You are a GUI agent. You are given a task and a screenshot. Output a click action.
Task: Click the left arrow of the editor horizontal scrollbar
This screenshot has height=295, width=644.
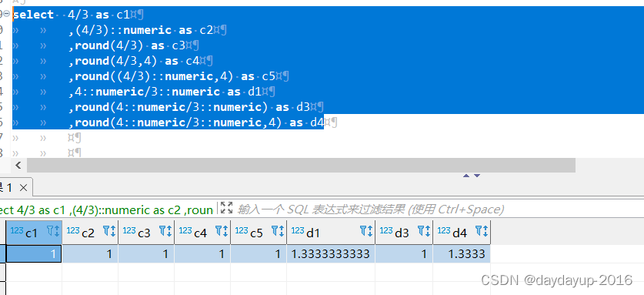tap(18, 166)
